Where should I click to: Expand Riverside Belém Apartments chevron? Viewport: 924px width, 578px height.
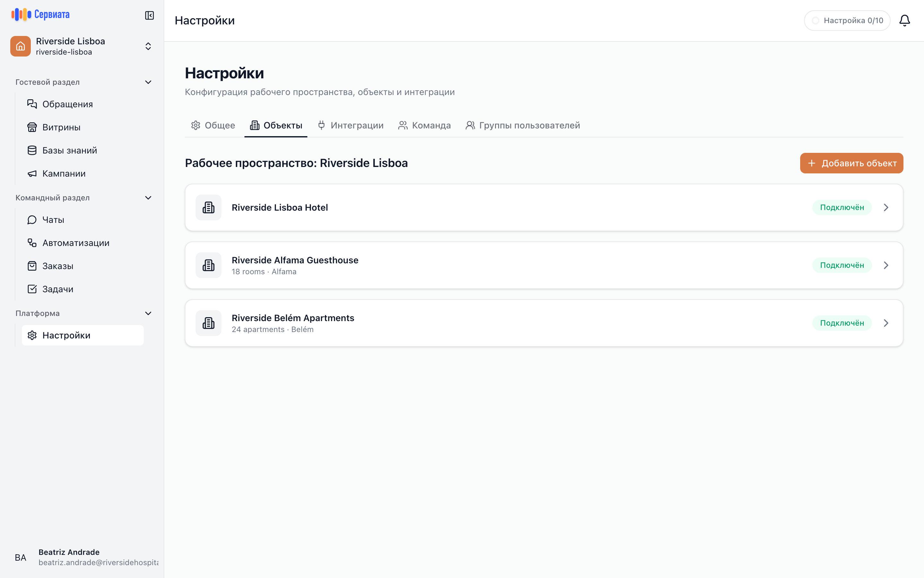[x=886, y=323]
